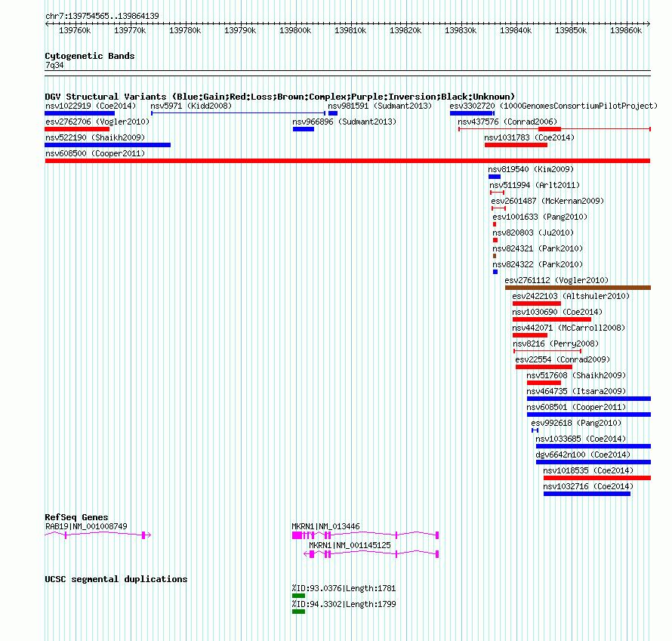The width and height of the screenshot is (672, 641).
Task: Click the 139860k ruler tick label
Action: [626, 30]
